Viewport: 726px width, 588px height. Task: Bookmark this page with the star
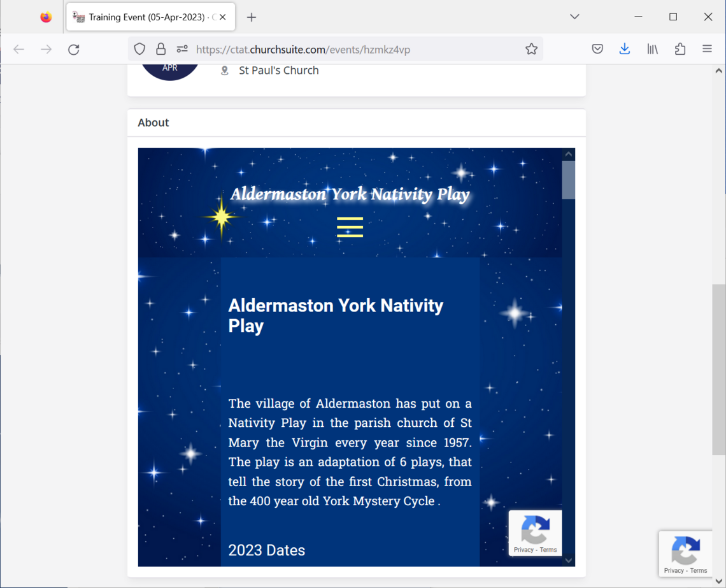point(532,49)
